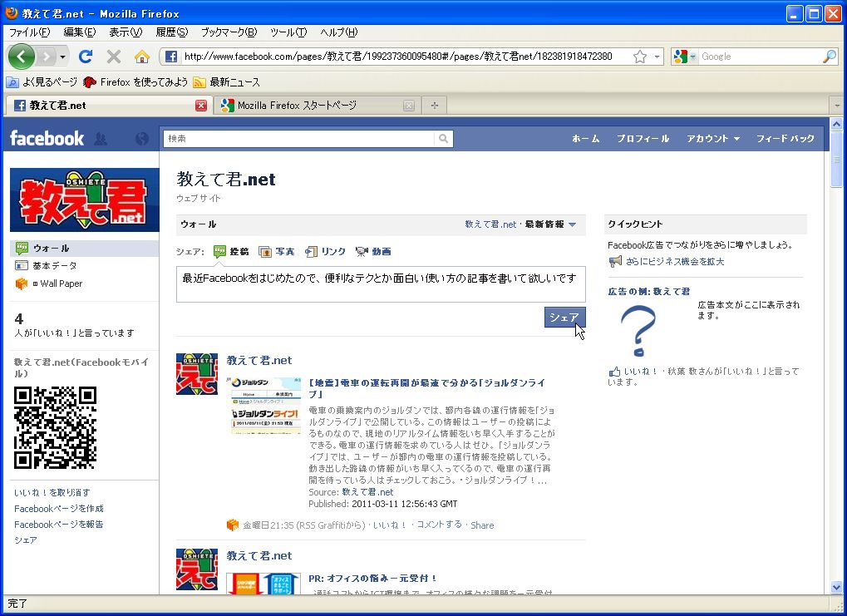Screen dimensions: 847x616
Task: Go back with the green Back arrow
Action: click(21, 57)
